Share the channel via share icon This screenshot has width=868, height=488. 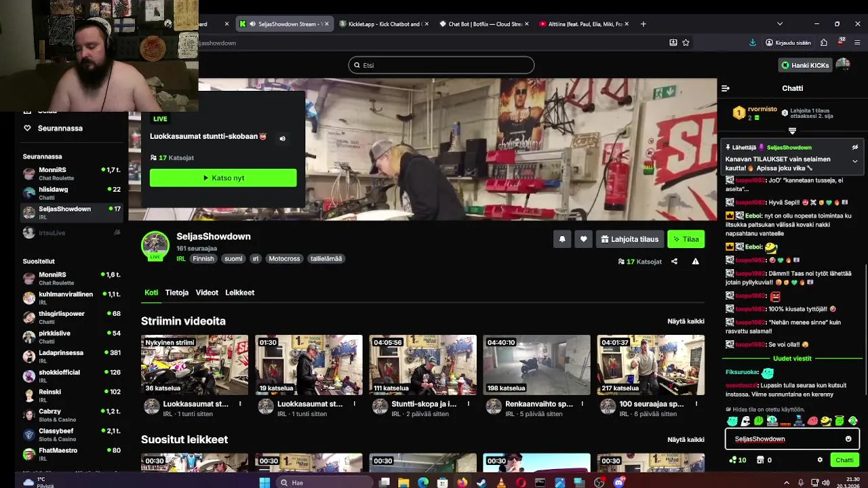[674, 262]
